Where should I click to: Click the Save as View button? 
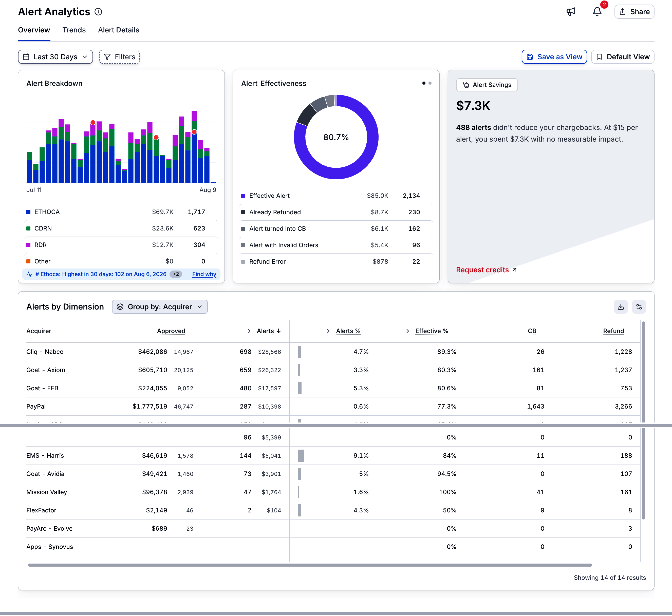(x=554, y=57)
